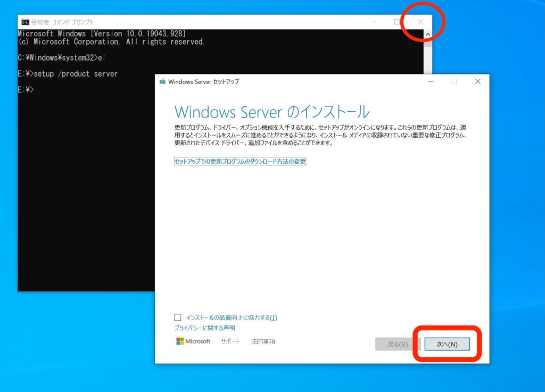Maximize the Command Prompt window
545x392 pixels.
(x=397, y=22)
